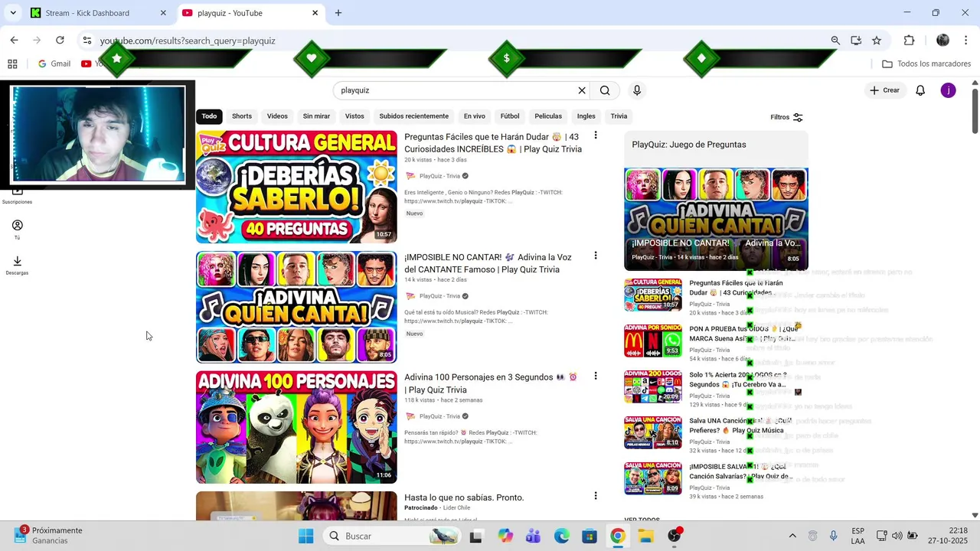980x551 pixels.
Task: Open the new tab plus button
Action: (338, 13)
